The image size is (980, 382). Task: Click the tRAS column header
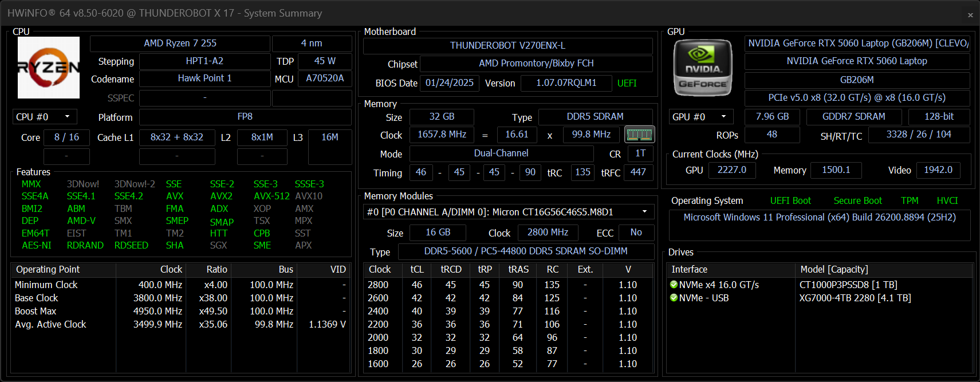pyautogui.click(x=518, y=269)
